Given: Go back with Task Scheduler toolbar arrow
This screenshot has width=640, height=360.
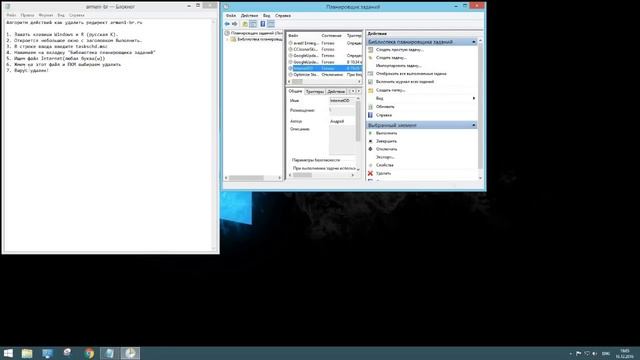Looking at the screenshot, I should coord(227,24).
